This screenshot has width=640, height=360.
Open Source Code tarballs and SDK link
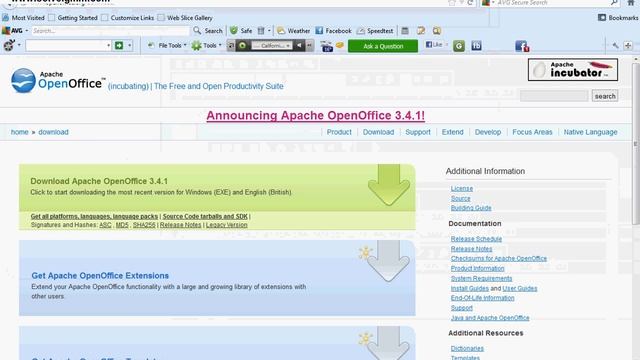(x=205, y=216)
